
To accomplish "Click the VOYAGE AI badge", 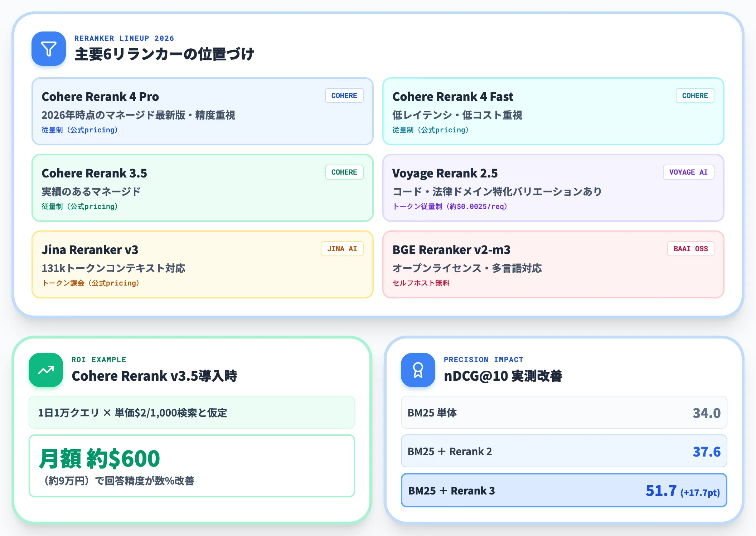I will point(688,172).
